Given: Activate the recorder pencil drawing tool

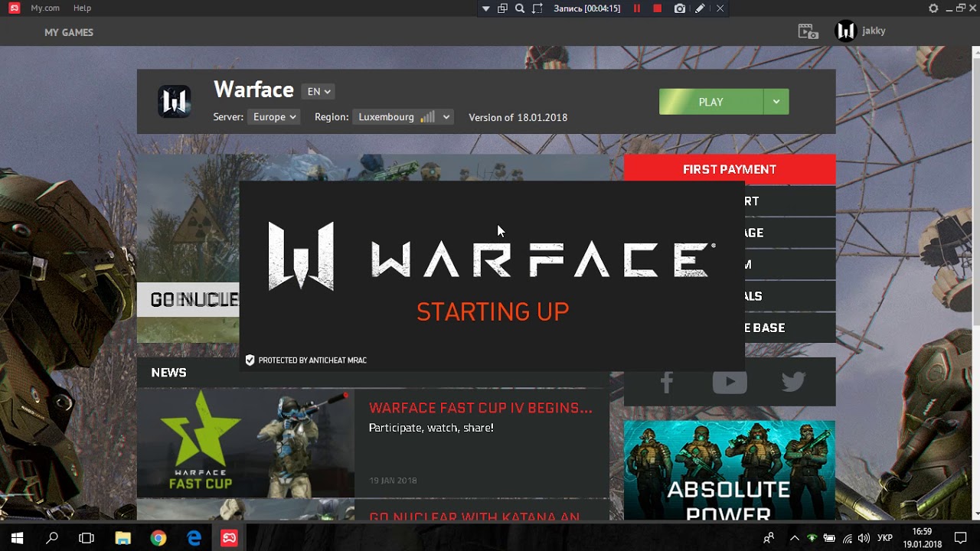Looking at the screenshot, I should (700, 8).
